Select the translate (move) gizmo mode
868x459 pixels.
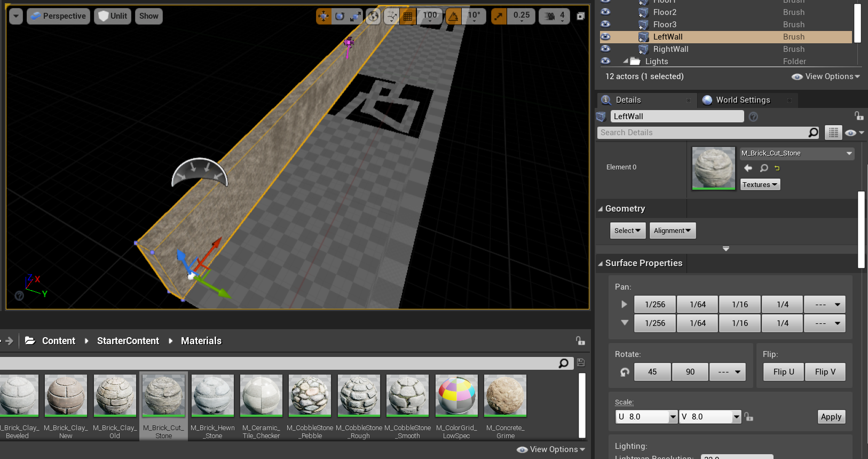coord(323,16)
